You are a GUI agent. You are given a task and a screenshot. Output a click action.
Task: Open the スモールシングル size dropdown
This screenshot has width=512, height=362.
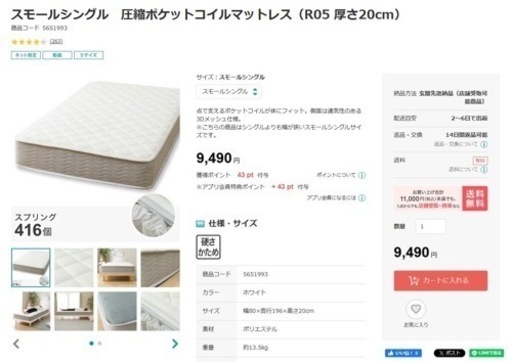click(229, 92)
